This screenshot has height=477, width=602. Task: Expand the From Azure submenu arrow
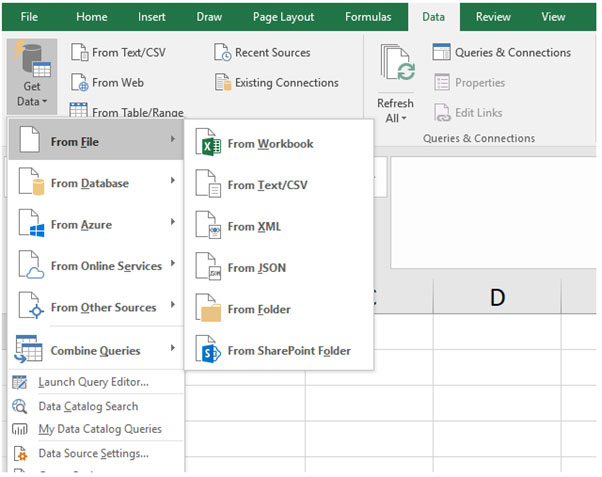(173, 222)
